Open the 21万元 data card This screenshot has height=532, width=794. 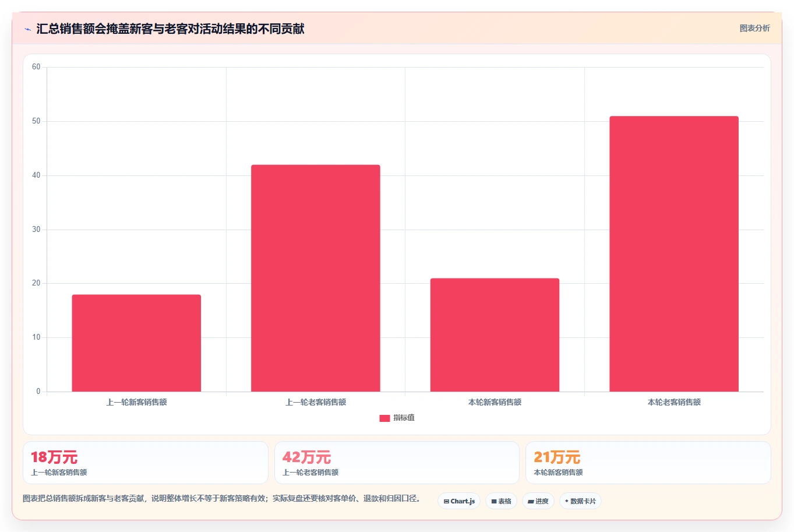pos(648,463)
